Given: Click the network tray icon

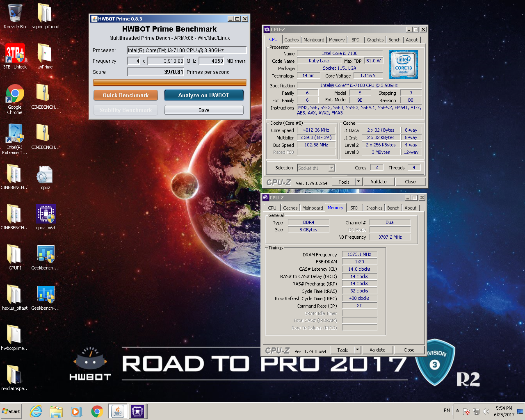Looking at the screenshot, I should pyautogui.click(x=476, y=411).
